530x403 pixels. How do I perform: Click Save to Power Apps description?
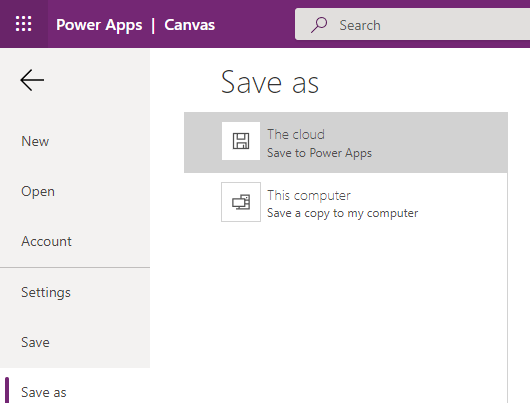click(x=319, y=153)
